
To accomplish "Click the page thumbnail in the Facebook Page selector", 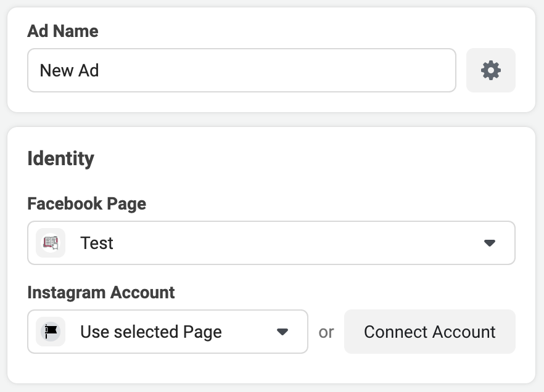I will click(51, 242).
